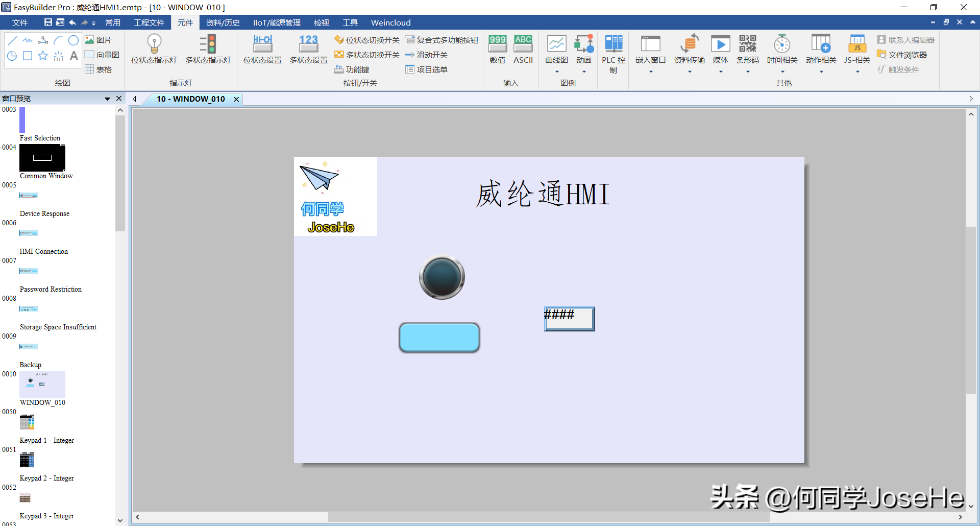Insert a 图片 picture object
The image size is (980, 526).
[x=100, y=39]
